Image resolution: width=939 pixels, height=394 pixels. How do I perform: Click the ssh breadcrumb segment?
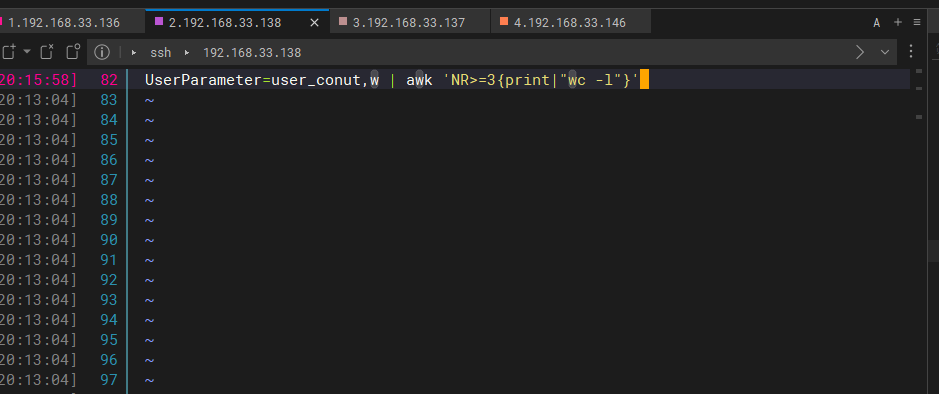pos(160,53)
